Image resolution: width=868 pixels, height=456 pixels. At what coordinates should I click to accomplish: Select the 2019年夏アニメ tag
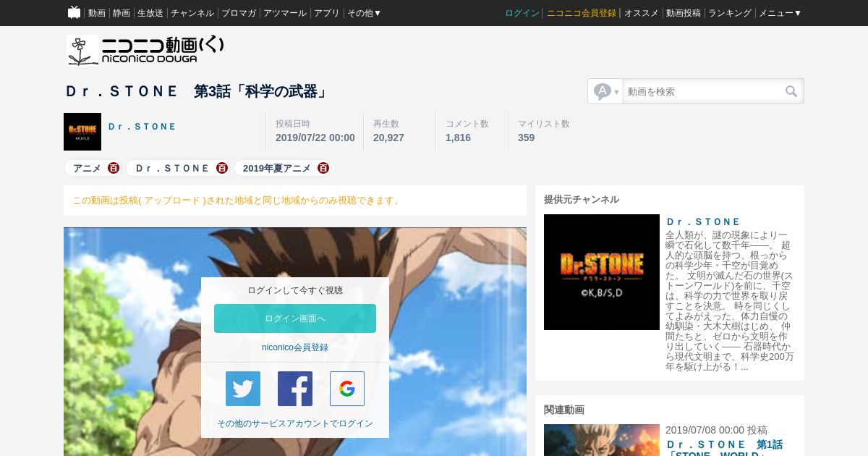(x=277, y=168)
